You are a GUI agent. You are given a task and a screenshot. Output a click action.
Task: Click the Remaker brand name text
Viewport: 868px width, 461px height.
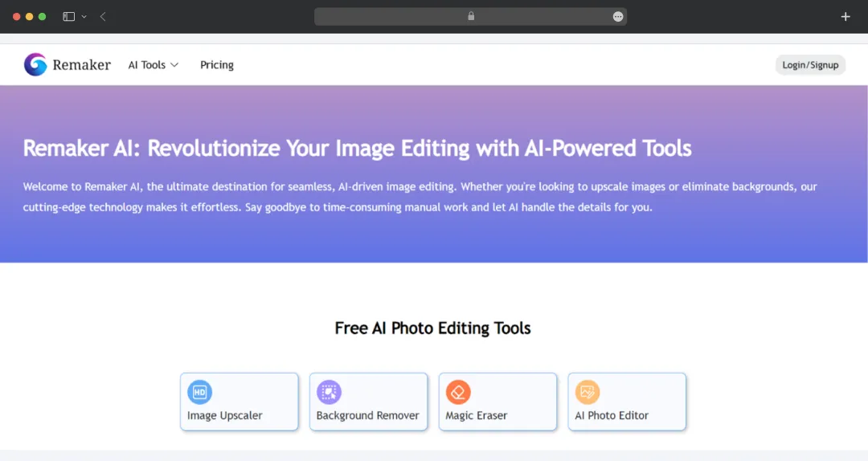[82, 65]
